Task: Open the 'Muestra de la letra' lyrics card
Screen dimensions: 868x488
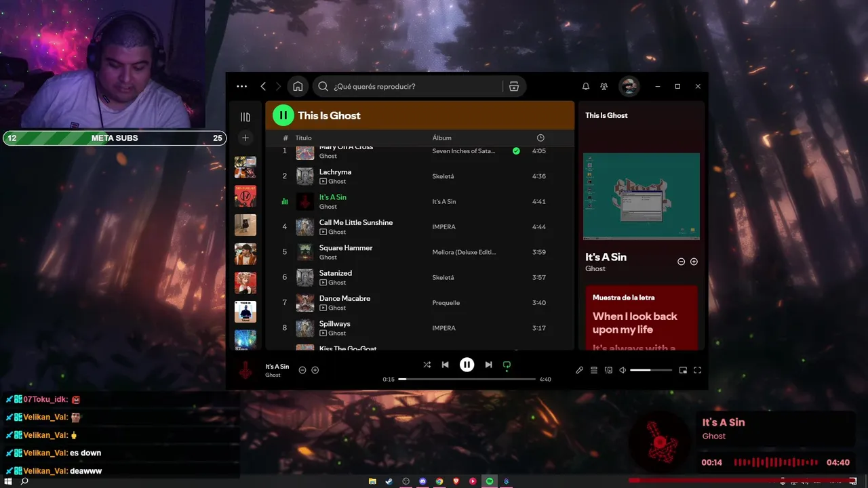Action: point(642,317)
